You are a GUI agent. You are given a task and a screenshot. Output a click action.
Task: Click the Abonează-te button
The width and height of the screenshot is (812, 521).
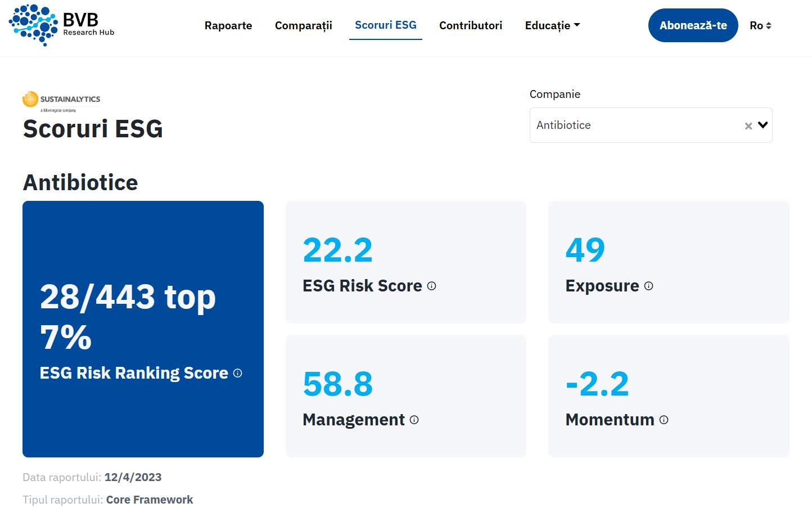[693, 25]
